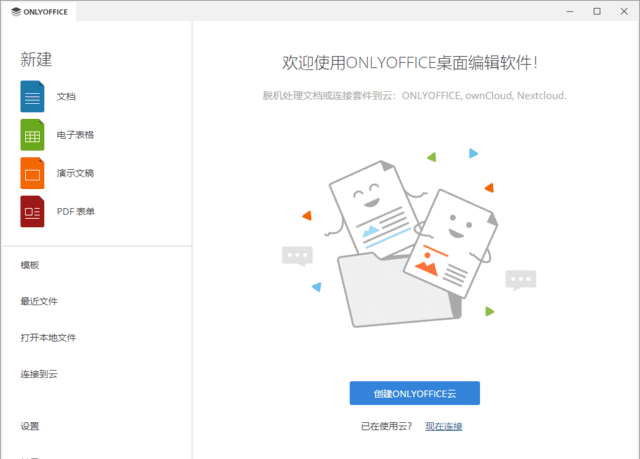Image resolution: width=640 pixels, height=459 pixels.
Task: Select 打开本地文件 in the sidebar
Action: [x=48, y=338]
